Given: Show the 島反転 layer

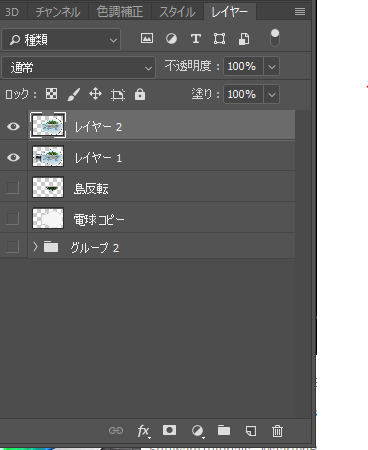Looking at the screenshot, I should click(13, 188).
